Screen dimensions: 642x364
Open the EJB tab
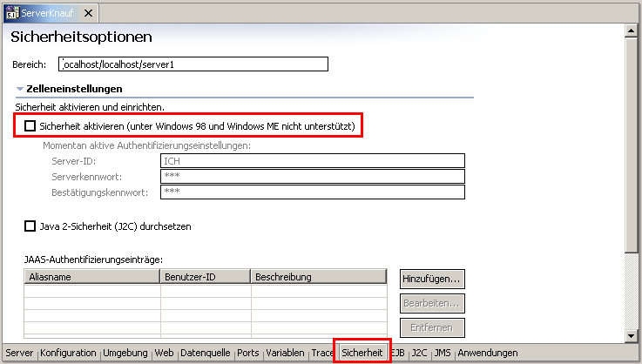click(x=398, y=353)
